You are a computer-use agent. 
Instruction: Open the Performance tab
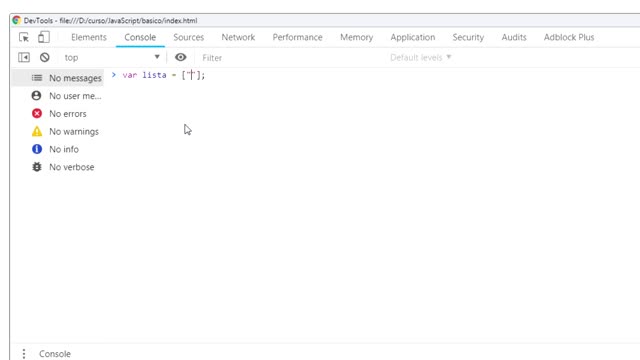click(298, 37)
